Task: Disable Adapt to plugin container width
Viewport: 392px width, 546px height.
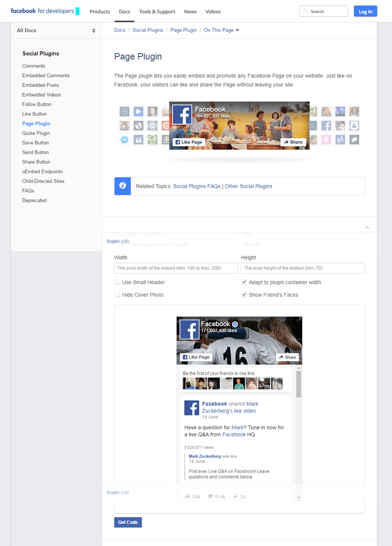Action: point(244,282)
